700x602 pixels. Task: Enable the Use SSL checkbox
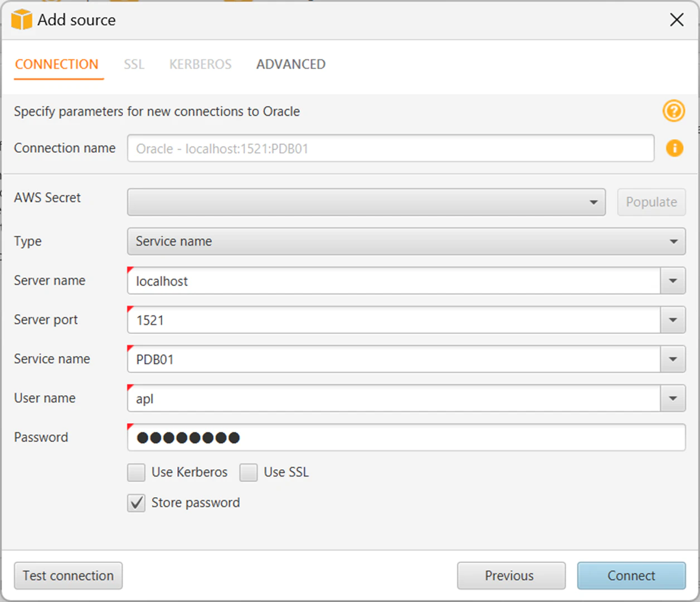249,472
